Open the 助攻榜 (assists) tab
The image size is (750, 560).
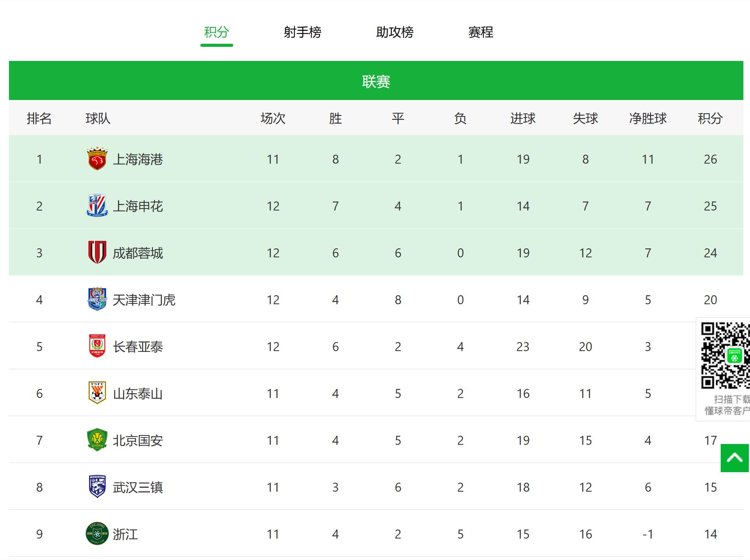[x=395, y=32]
